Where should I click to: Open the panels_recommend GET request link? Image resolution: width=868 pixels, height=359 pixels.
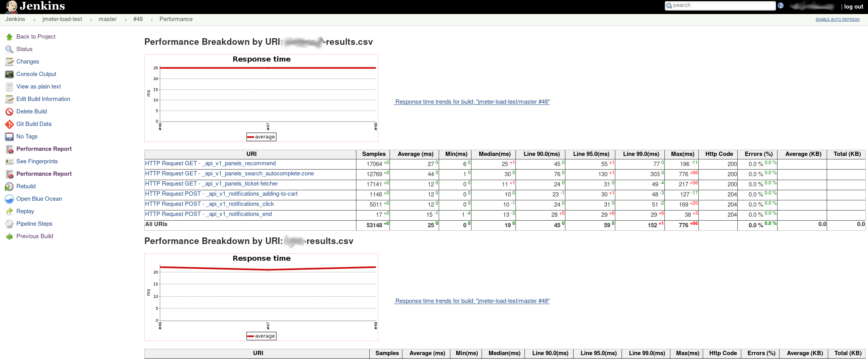pos(210,163)
